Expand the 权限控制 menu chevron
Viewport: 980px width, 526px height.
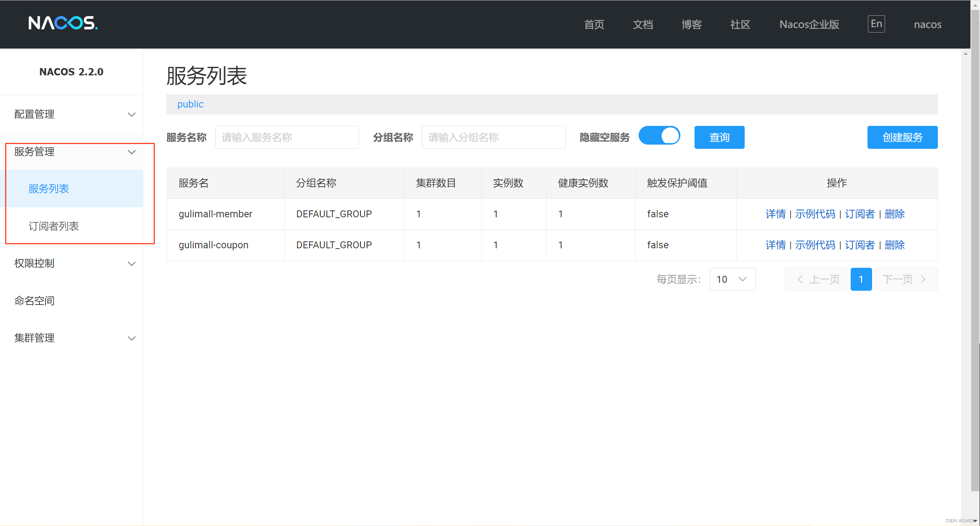[132, 264]
